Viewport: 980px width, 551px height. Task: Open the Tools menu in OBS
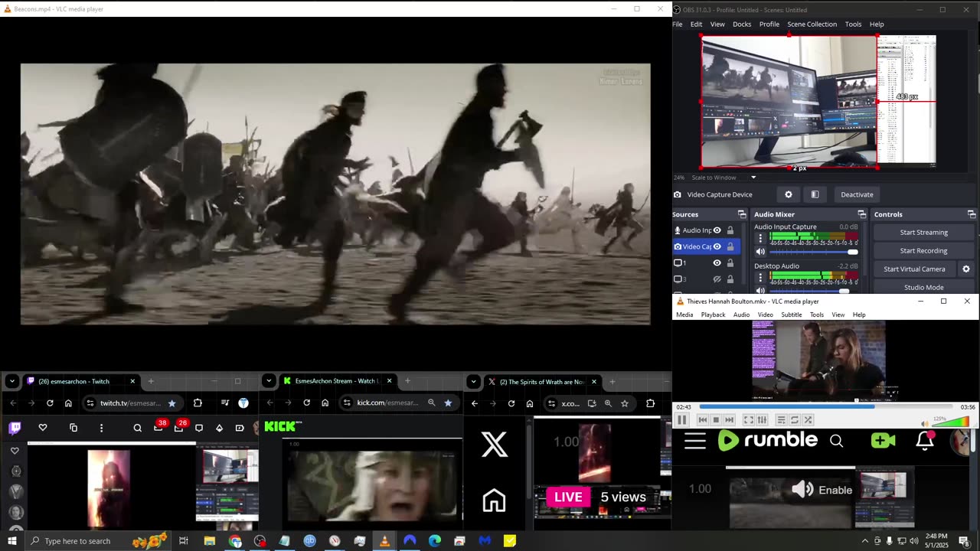[x=853, y=24]
